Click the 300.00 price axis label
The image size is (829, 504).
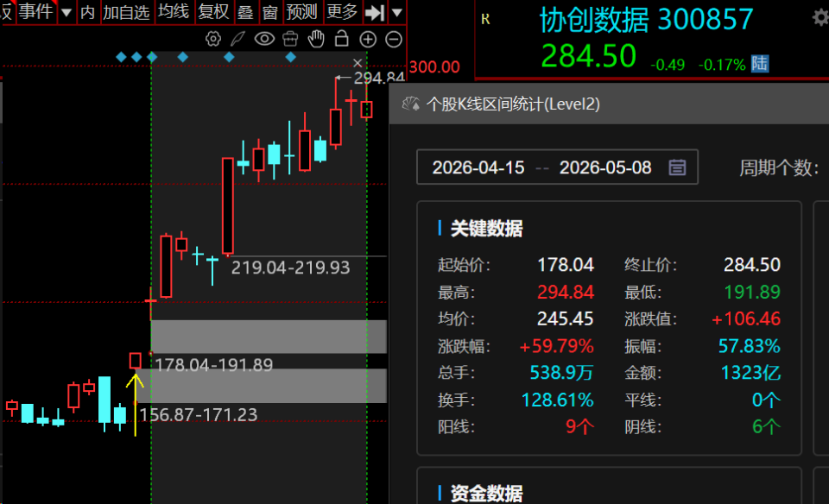(434, 67)
